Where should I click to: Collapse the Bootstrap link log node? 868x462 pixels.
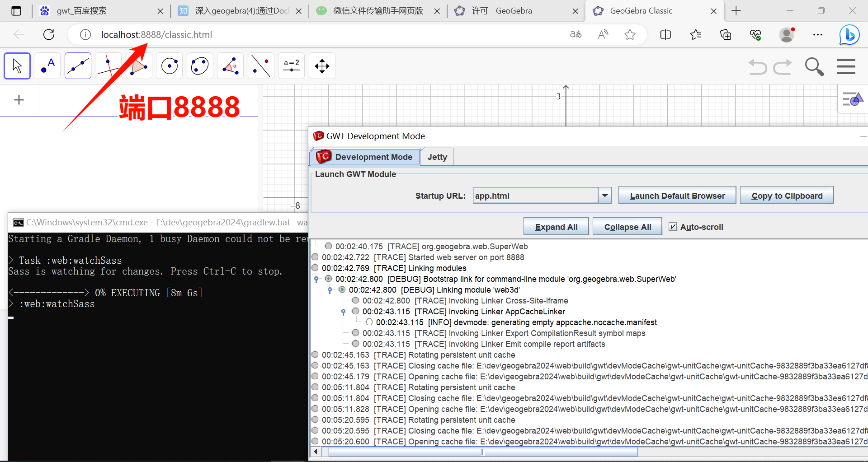[x=316, y=279]
